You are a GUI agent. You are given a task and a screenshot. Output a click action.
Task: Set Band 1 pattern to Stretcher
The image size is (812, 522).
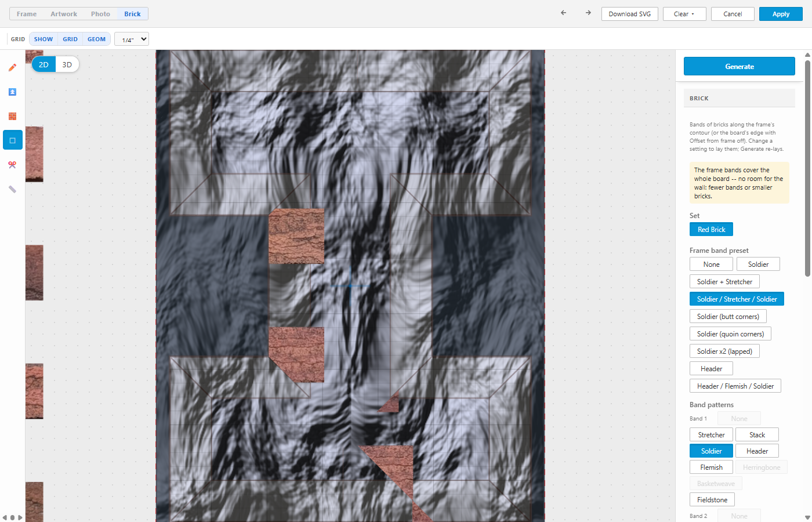pyautogui.click(x=711, y=435)
